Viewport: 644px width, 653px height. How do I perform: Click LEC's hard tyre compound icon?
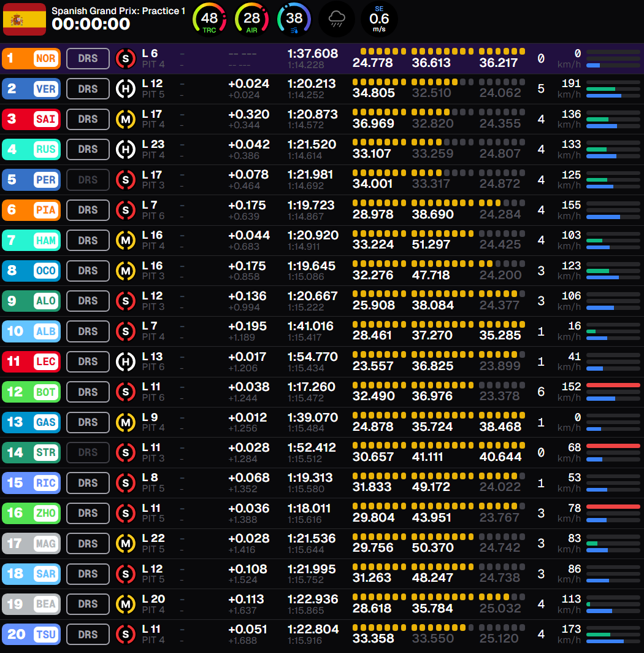(x=125, y=362)
